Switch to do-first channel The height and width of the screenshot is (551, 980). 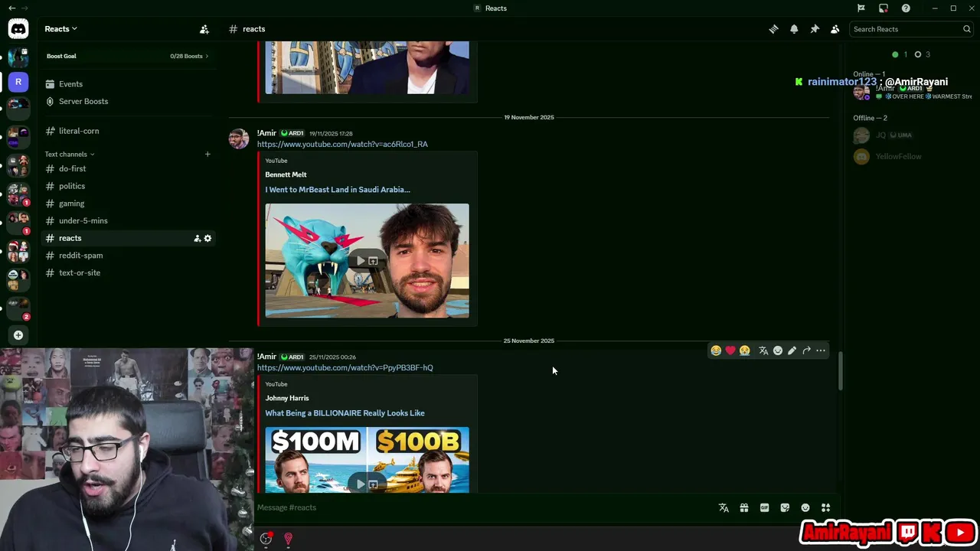pyautogui.click(x=127, y=168)
